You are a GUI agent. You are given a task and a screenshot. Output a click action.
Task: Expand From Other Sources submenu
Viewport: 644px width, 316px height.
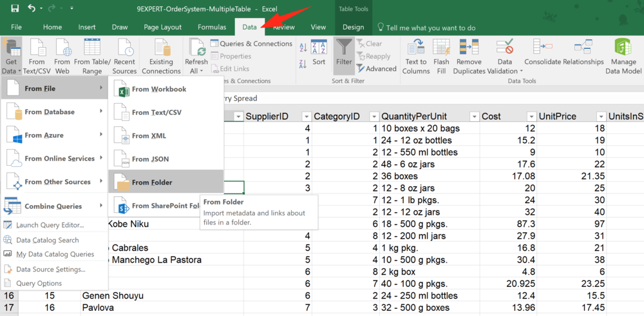54,182
